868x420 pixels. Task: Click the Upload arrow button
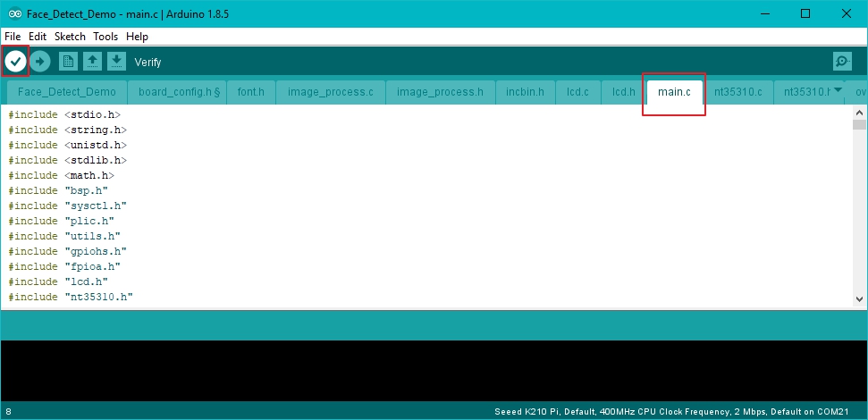[x=40, y=62]
